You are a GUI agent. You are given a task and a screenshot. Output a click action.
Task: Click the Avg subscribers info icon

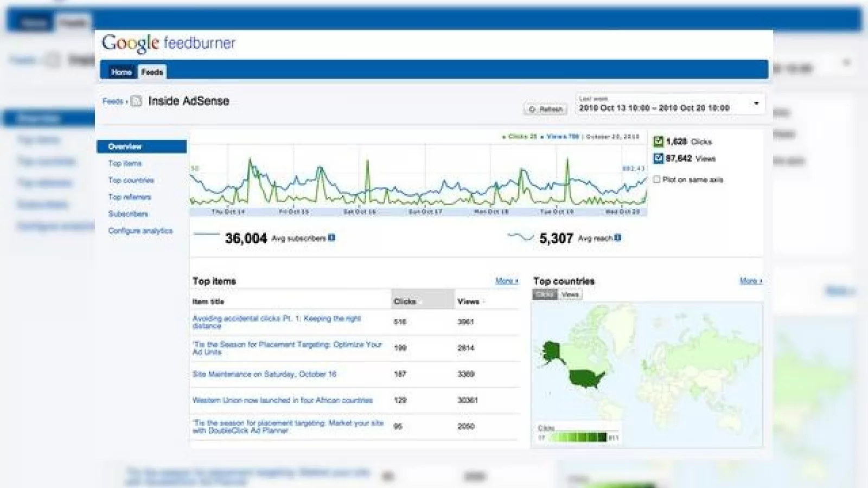coord(331,237)
